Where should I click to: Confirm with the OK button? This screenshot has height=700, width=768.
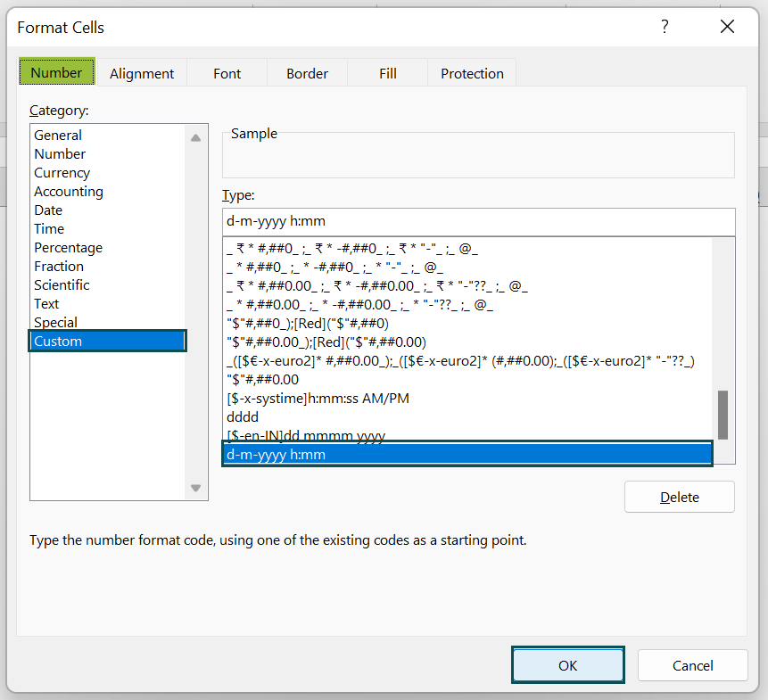[567, 665]
